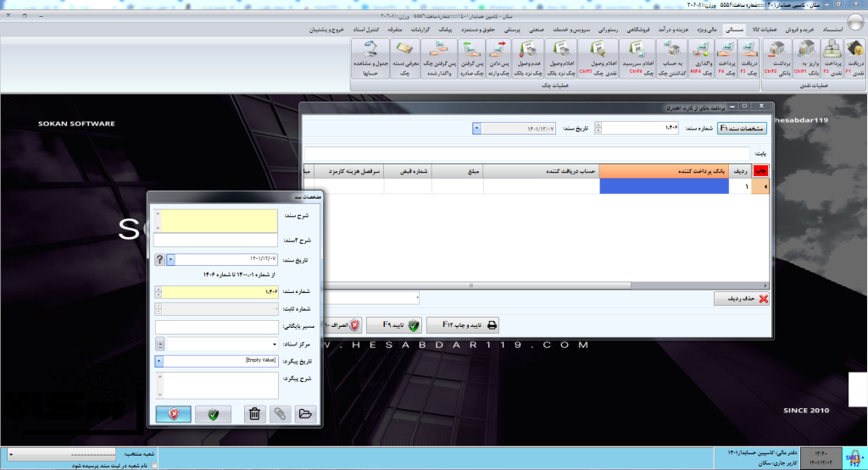Screen dimensions: 868x470
Task: Open the مرکز اسناد combo box dropdown
Action: [275, 345]
